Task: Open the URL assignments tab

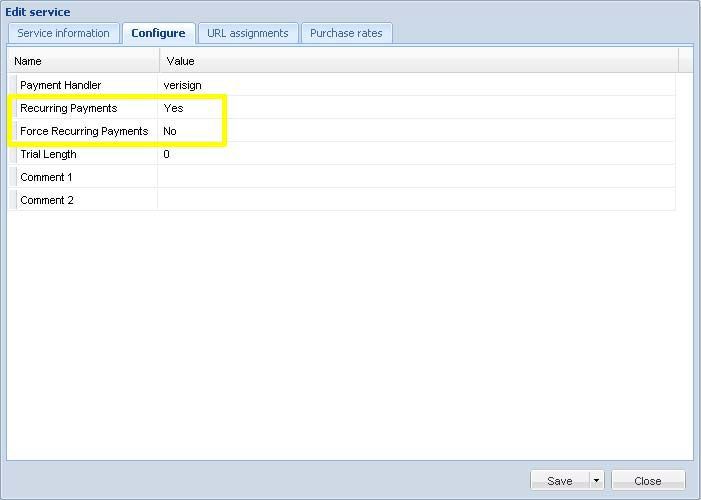Action: click(x=248, y=34)
